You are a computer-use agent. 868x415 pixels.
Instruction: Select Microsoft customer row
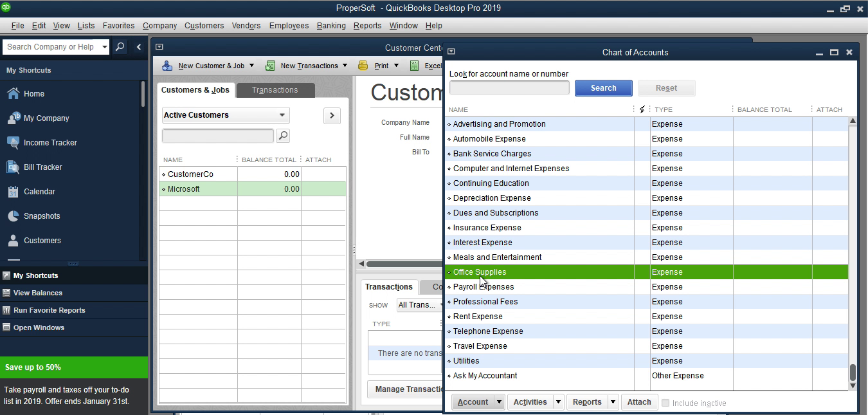coord(253,189)
